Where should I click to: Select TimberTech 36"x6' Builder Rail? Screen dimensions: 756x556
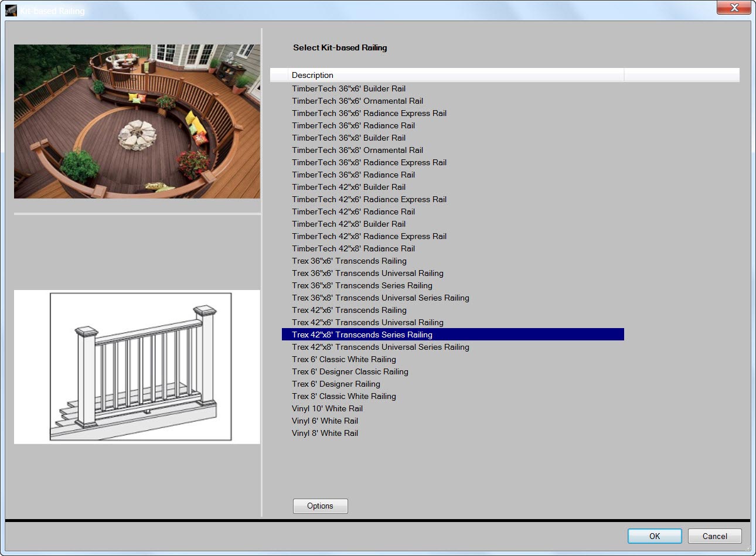coord(349,88)
